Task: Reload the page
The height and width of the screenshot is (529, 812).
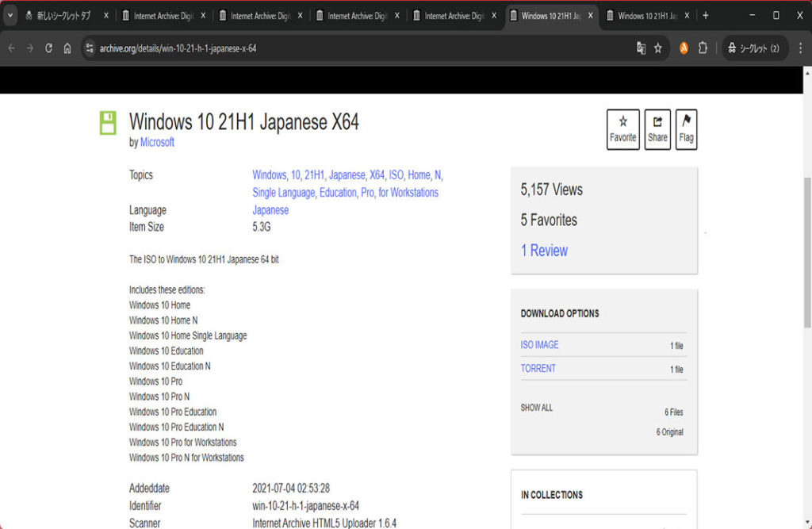Action: click(48, 48)
